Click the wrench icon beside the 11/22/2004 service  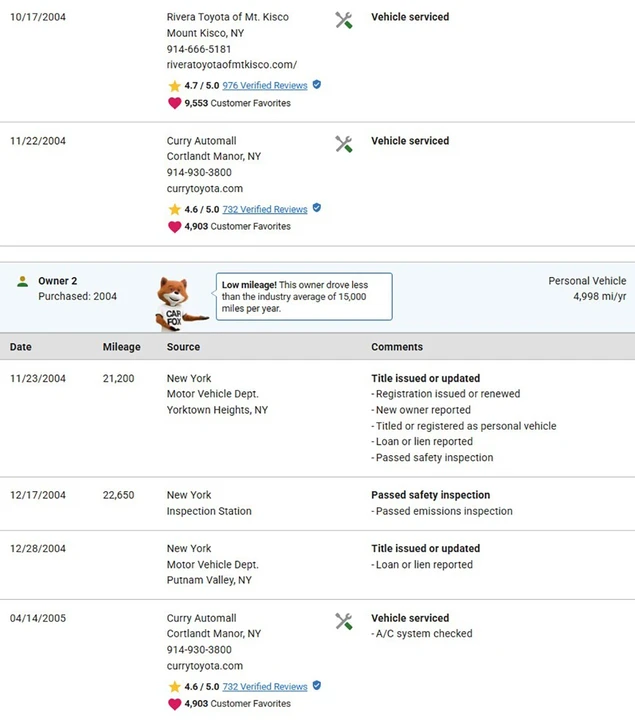(x=343, y=144)
